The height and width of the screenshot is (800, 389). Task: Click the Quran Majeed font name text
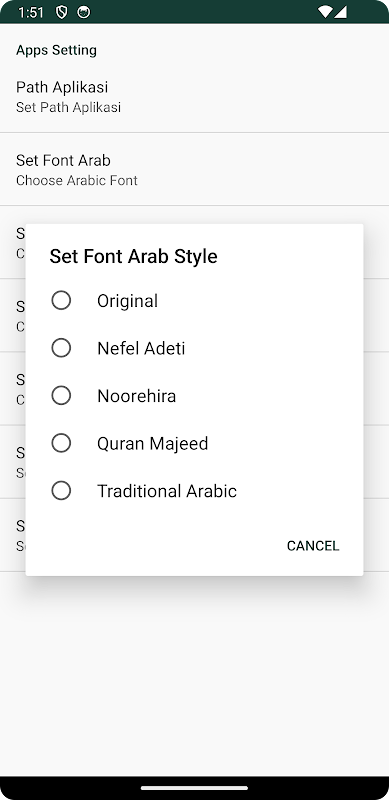pyautogui.click(x=153, y=443)
